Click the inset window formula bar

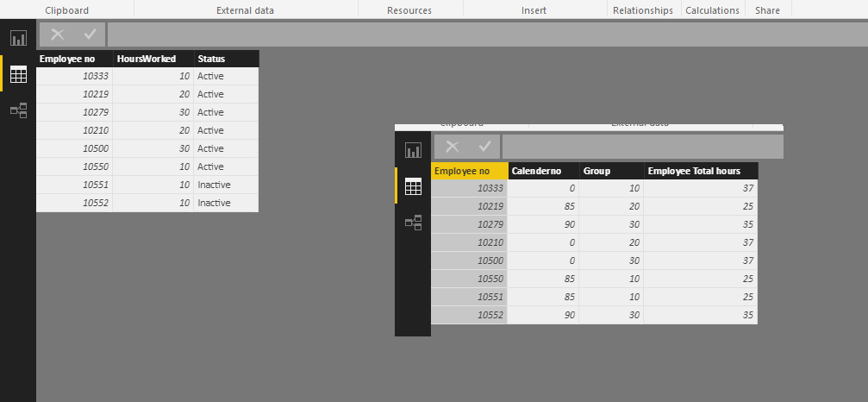pos(643,146)
